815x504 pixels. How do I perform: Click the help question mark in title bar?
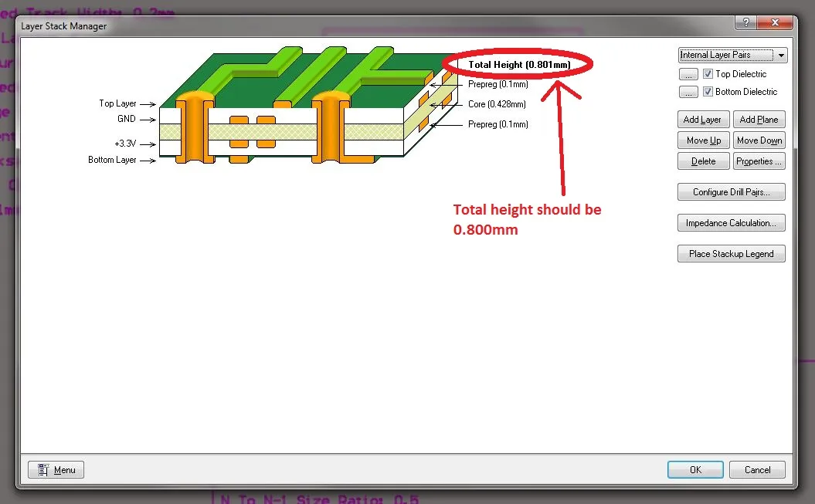tap(745, 24)
